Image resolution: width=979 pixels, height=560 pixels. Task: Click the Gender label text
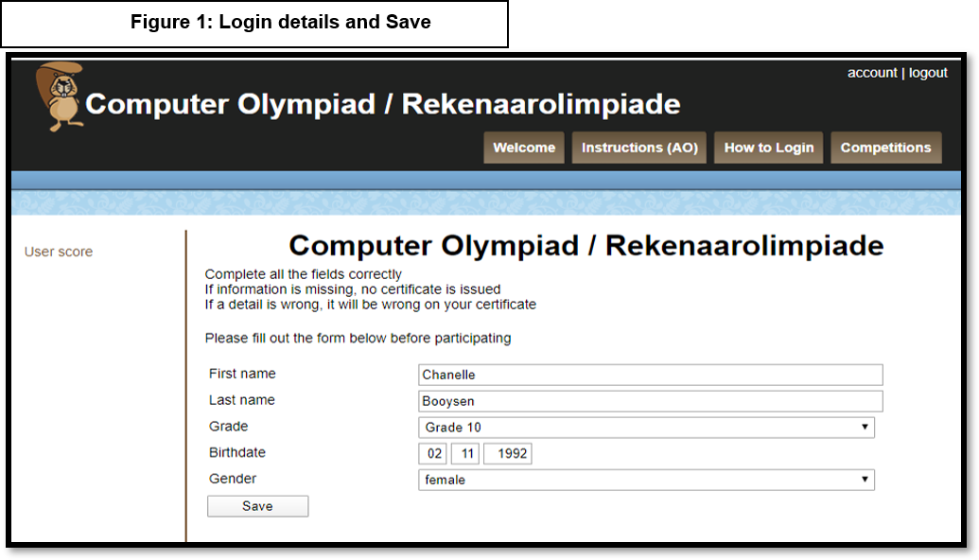(x=233, y=479)
